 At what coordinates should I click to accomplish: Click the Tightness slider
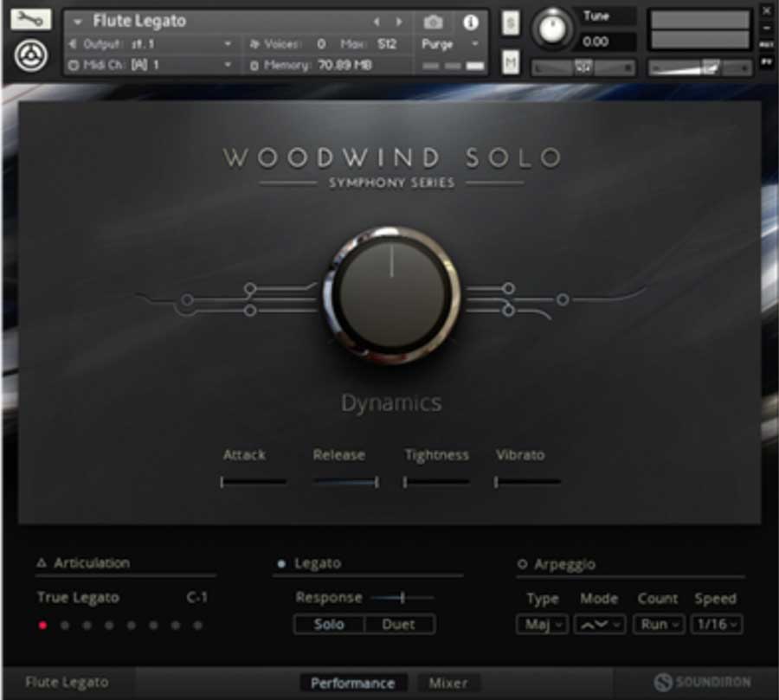437,481
